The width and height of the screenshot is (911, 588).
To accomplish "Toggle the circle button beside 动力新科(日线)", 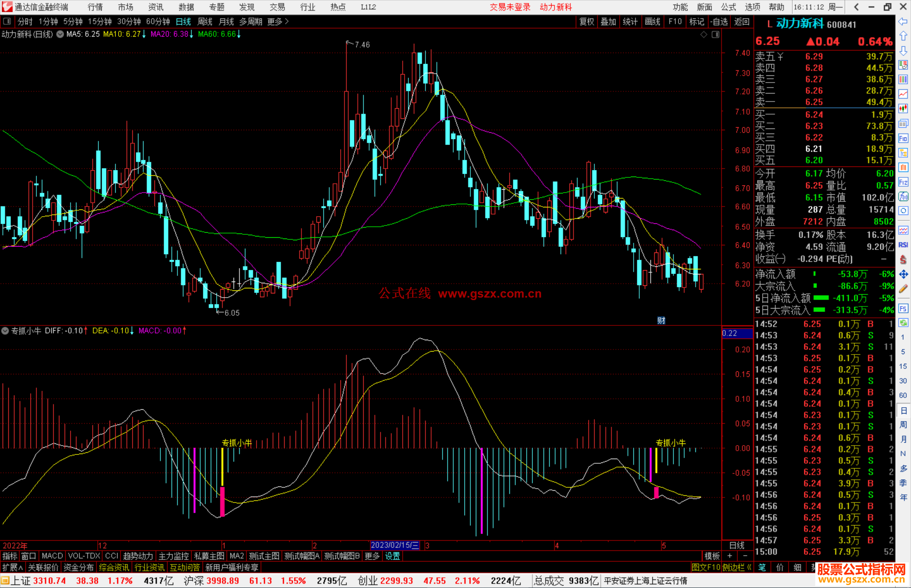I will coord(60,34).
